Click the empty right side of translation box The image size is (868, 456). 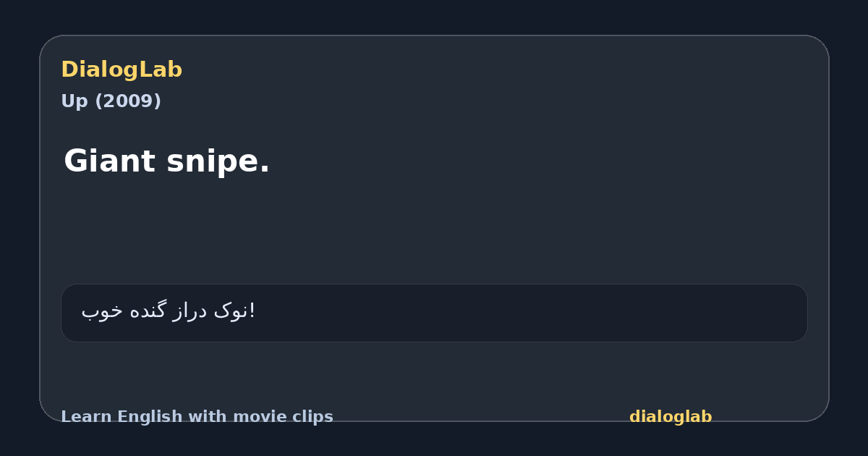tap(579, 313)
